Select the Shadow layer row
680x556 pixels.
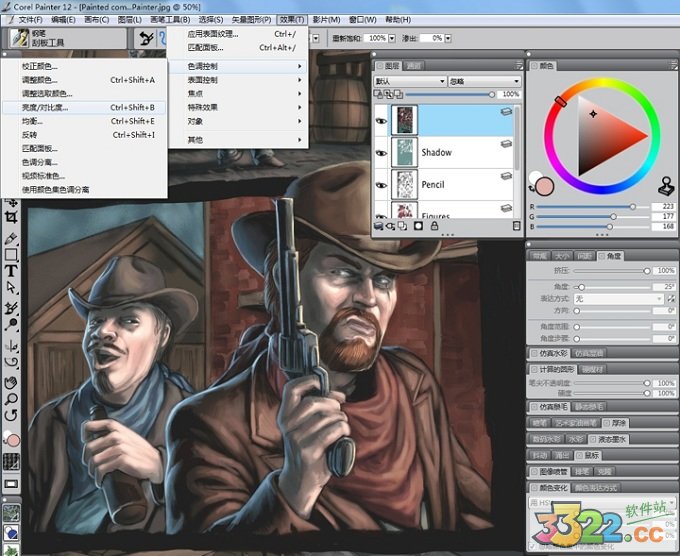coord(444,153)
